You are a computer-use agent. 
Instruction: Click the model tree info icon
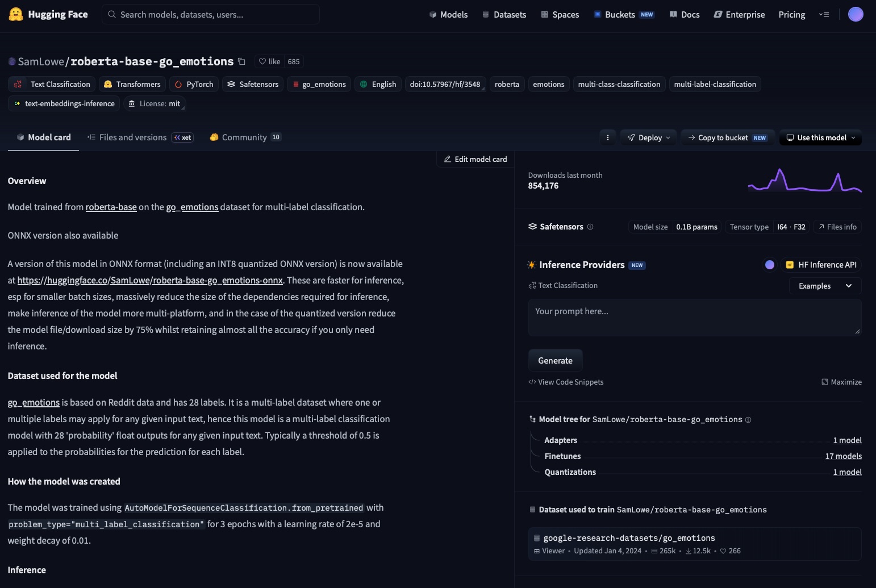(748, 420)
